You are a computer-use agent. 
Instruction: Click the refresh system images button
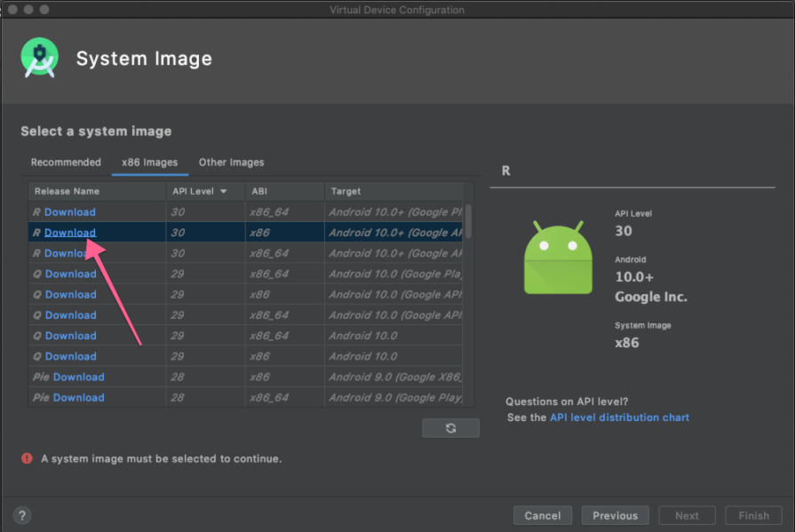(x=450, y=428)
